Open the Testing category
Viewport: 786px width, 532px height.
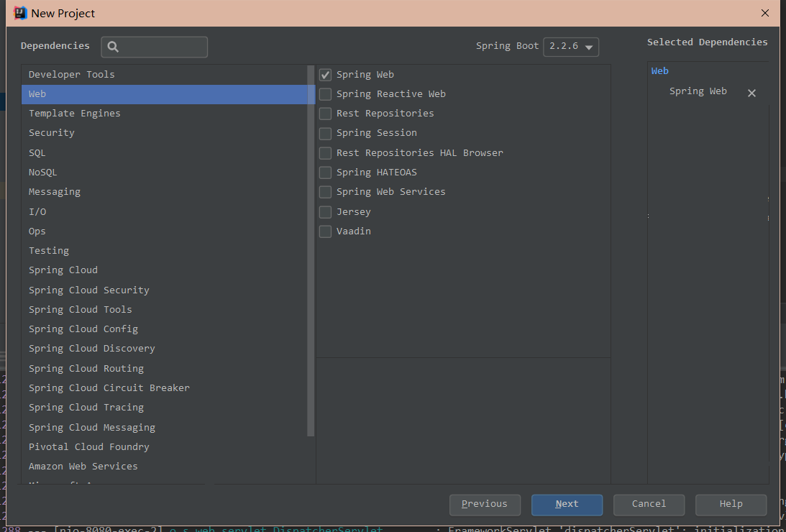pos(165,251)
